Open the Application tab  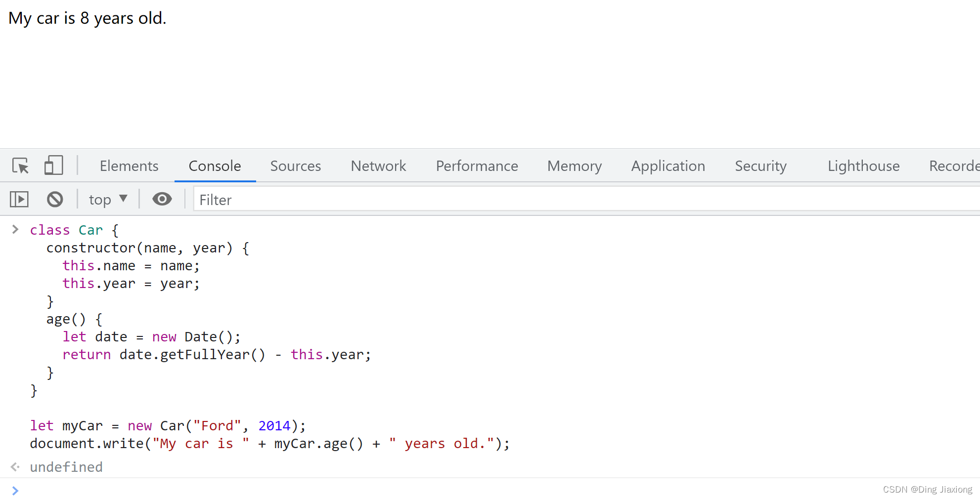tap(668, 166)
